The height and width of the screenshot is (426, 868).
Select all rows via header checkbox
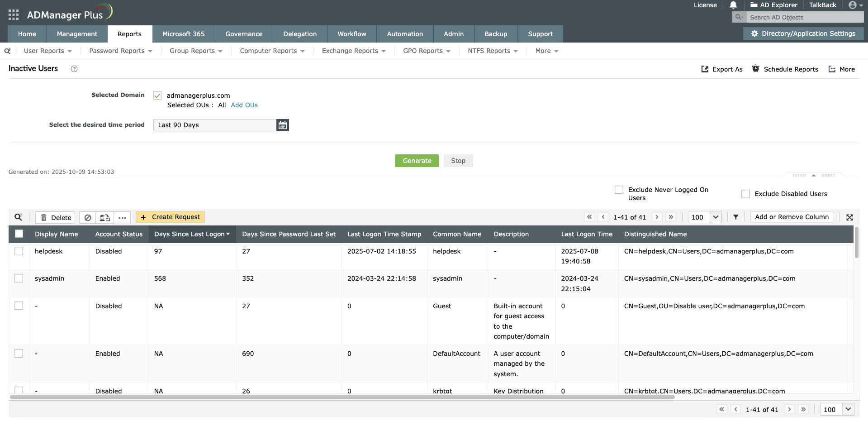[19, 233]
